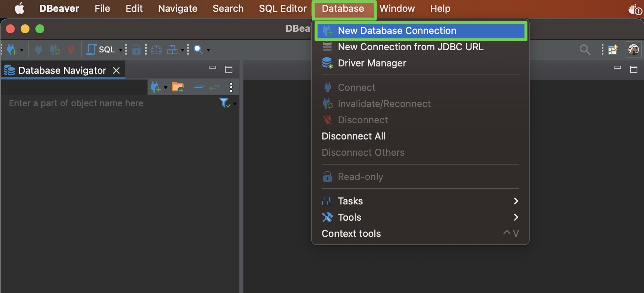The height and width of the screenshot is (293, 644).
Task: Maximize the editor area panel
Action: point(634,69)
